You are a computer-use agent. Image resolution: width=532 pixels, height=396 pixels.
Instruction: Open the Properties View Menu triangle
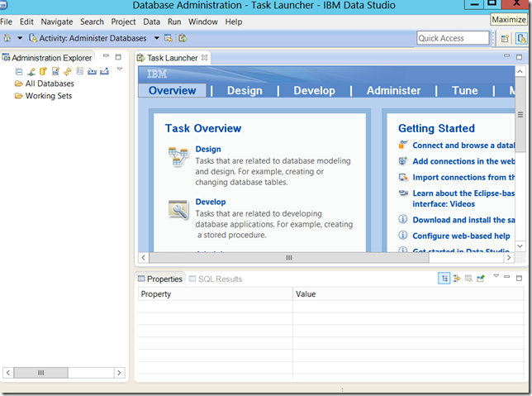click(x=496, y=276)
